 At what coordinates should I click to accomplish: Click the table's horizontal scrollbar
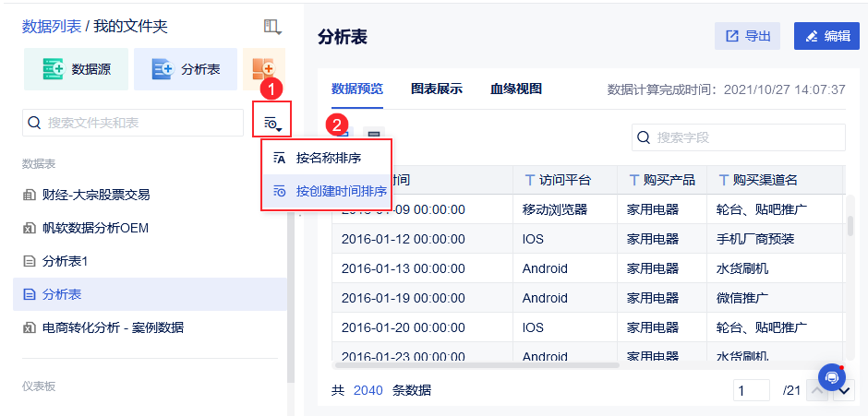pyautogui.click(x=476, y=365)
